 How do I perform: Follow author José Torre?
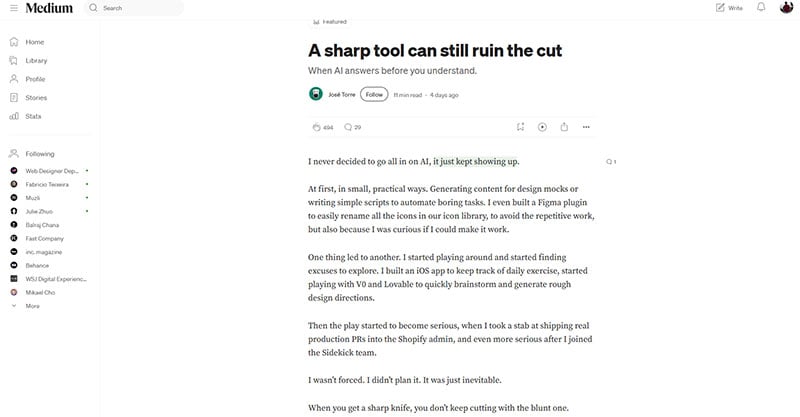pyautogui.click(x=374, y=95)
